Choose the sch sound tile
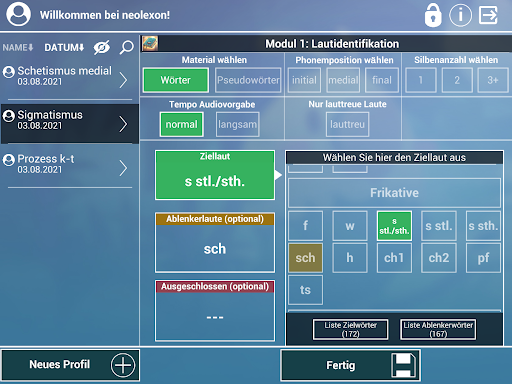Screen dimensions: 512x384 click(305, 258)
